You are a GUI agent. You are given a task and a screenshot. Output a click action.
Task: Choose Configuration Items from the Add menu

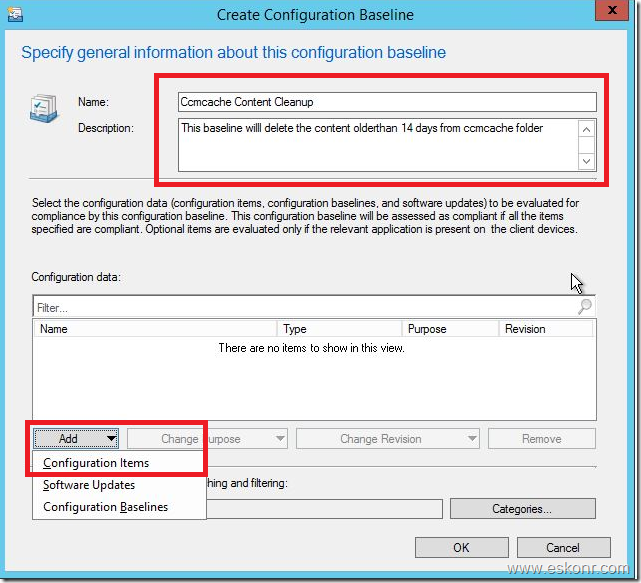click(119, 463)
